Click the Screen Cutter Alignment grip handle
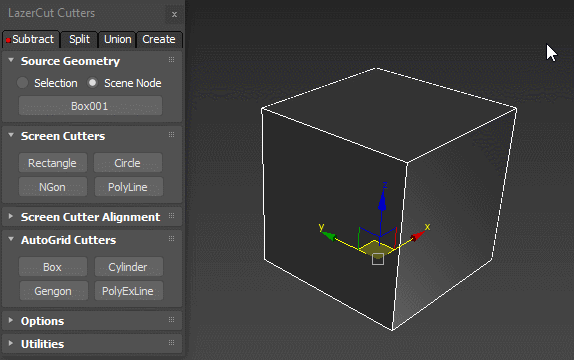574x360 pixels. [x=171, y=216]
